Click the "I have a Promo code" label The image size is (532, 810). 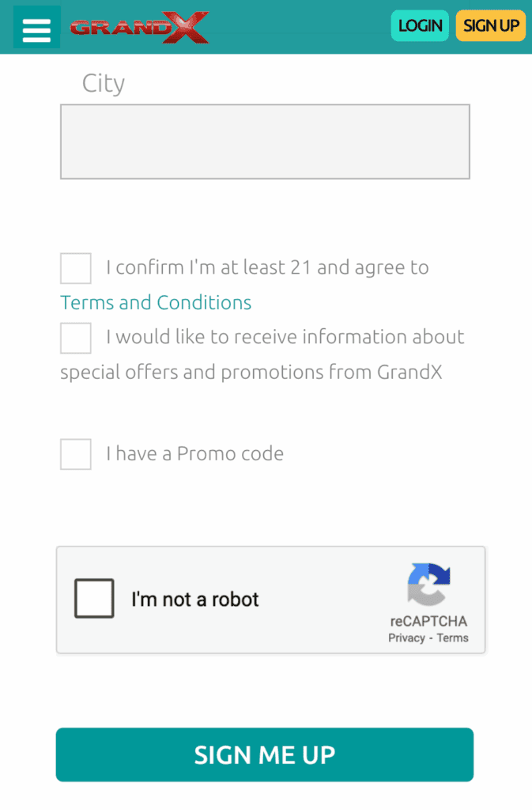195,453
